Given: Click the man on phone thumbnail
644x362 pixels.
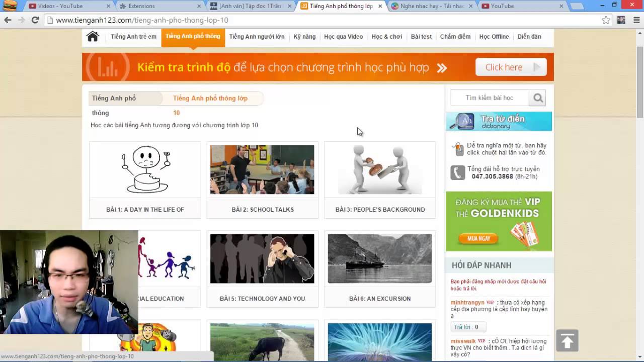Looking at the screenshot, I should (262, 259).
